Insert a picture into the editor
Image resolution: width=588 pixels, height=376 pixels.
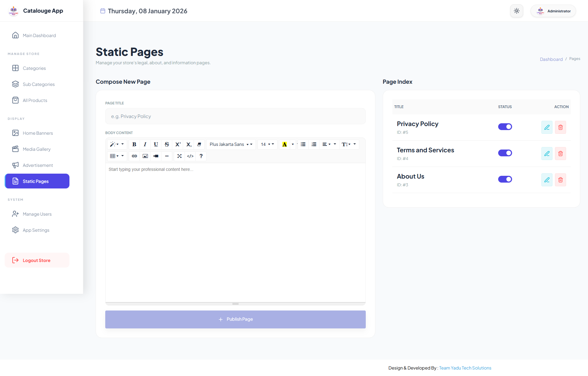click(x=145, y=156)
